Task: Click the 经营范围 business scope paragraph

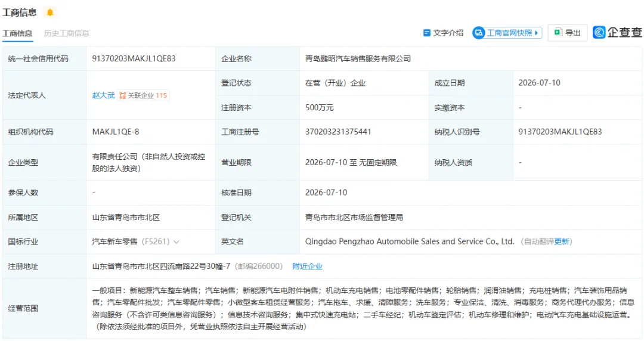Action: (363, 309)
